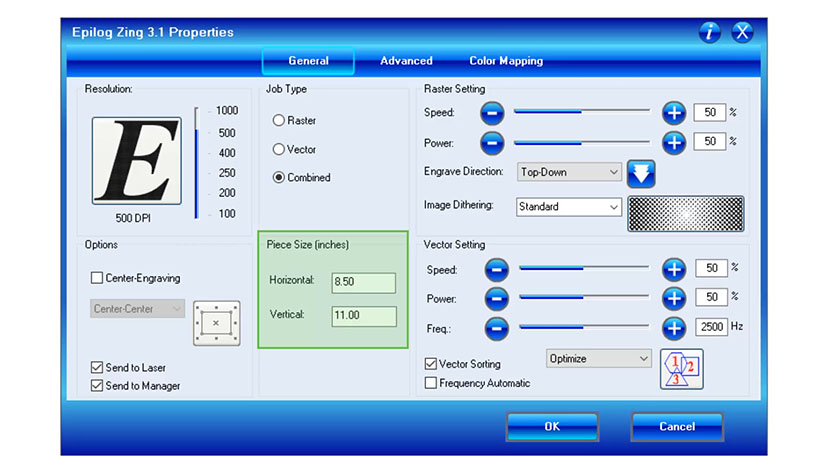Expand the Image Dithering dropdown
Viewport: 830px width, 473px height.
point(569,207)
